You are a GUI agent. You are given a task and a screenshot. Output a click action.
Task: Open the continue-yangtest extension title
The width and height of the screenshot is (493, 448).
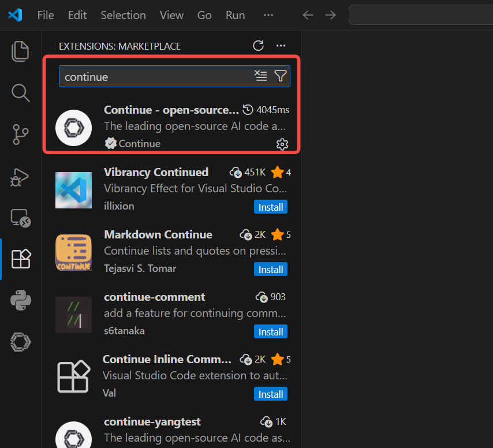tap(152, 422)
